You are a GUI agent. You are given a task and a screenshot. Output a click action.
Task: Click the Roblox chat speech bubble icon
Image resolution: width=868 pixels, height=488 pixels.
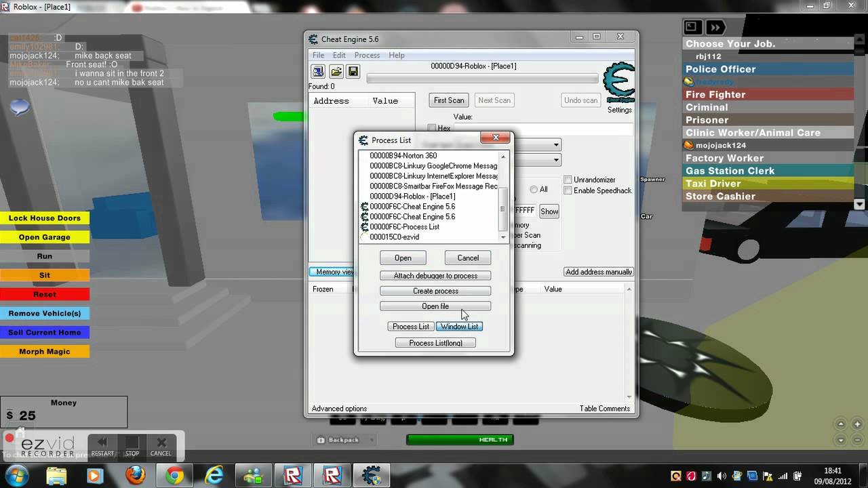20,106
